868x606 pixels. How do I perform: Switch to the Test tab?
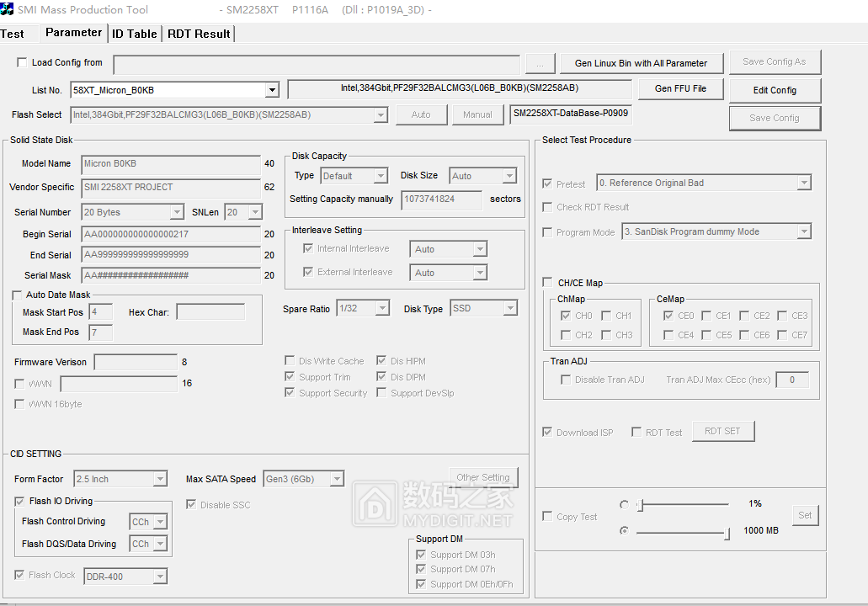12,34
